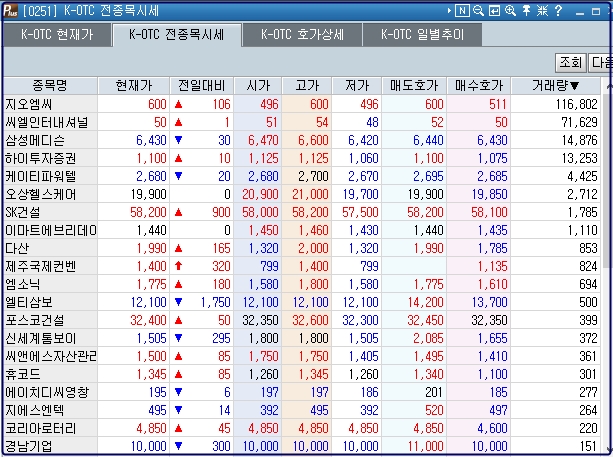This screenshot has width=613, height=457.
Task: Select the 이마트에브리데이 stock name
Action: [x=50, y=230]
